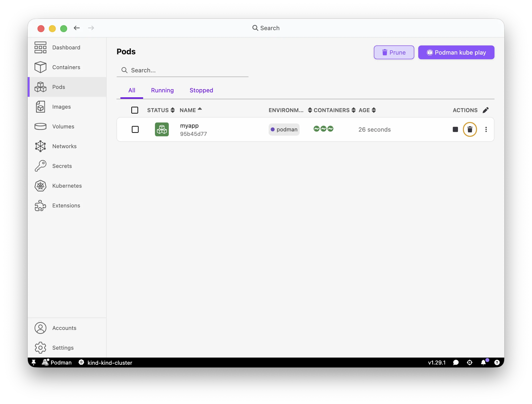The width and height of the screenshot is (532, 404).
Task: Click the v1.29.1 version label
Action: (x=437, y=363)
